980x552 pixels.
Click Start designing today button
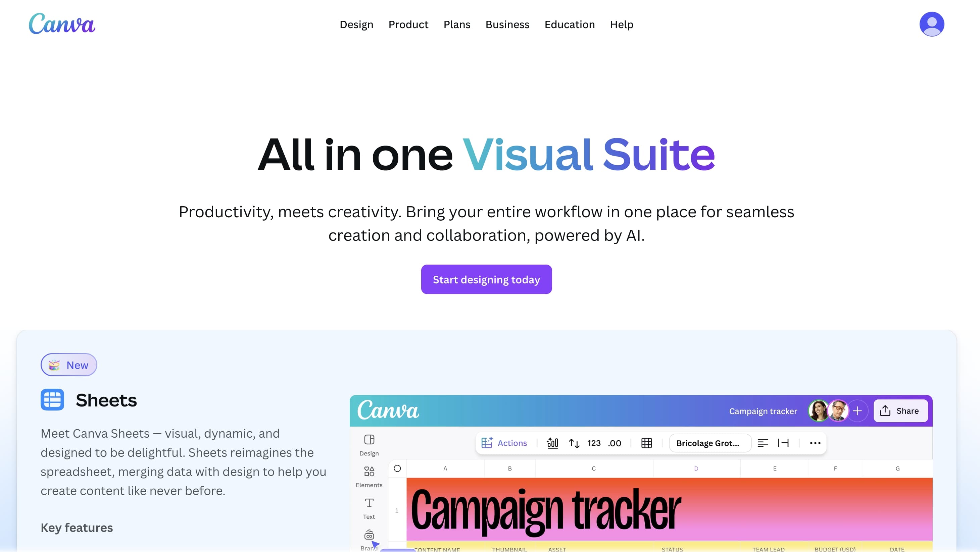(x=486, y=279)
